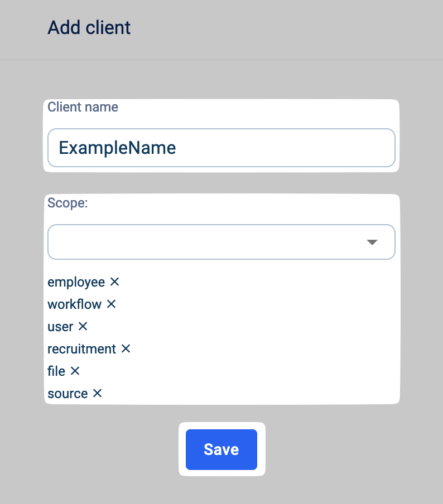This screenshot has width=443, height=504.
Task: Delete the user scope tag
Action: [x=83, y=327]
